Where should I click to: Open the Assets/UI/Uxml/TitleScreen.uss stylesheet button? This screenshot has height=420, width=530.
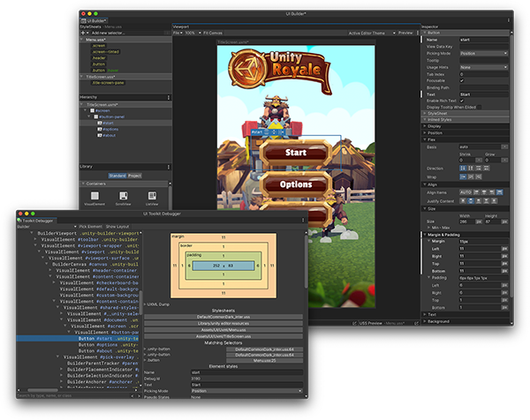[223, 336]
